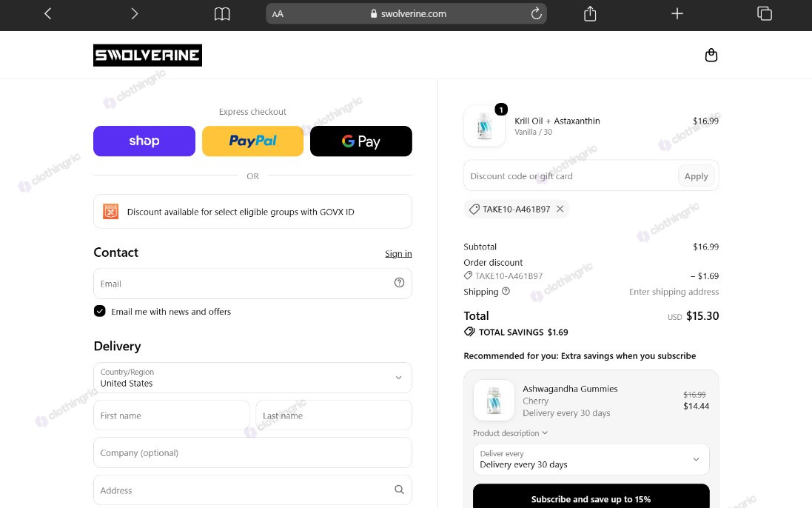Viewport: 812px width, 508px height.
Task: Focus the Company (optional) field
Action: pyautogui.click(x=252, y=452)
